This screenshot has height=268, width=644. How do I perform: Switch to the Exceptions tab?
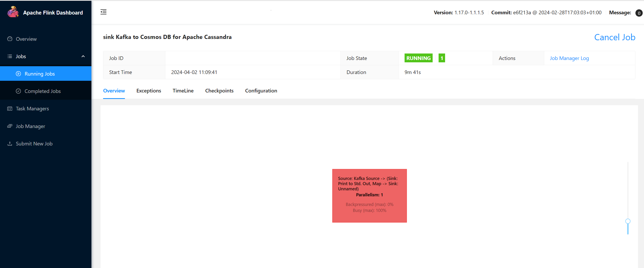click(149, 91)
